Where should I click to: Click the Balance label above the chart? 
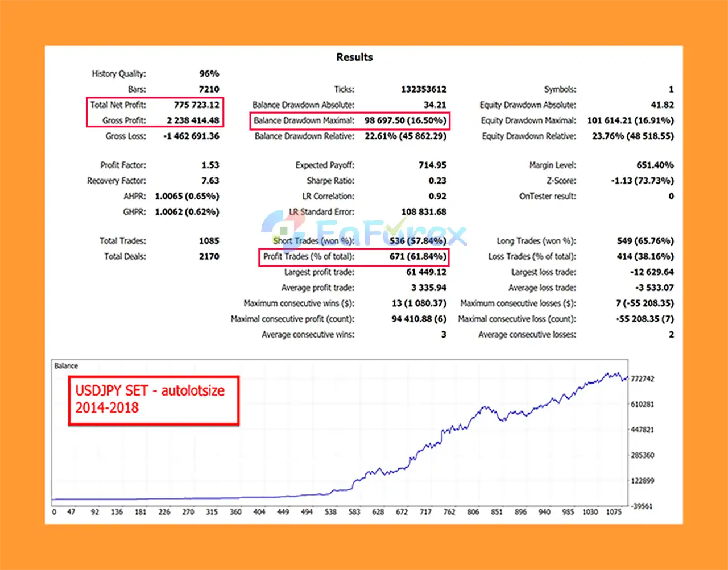pyautogui.click(x=66, y=366)
